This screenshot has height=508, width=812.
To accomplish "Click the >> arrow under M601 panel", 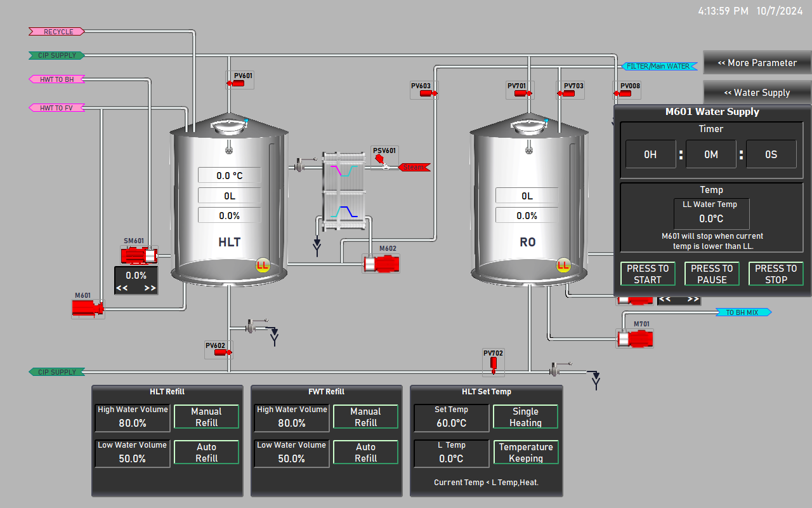I will pos(693,299).
